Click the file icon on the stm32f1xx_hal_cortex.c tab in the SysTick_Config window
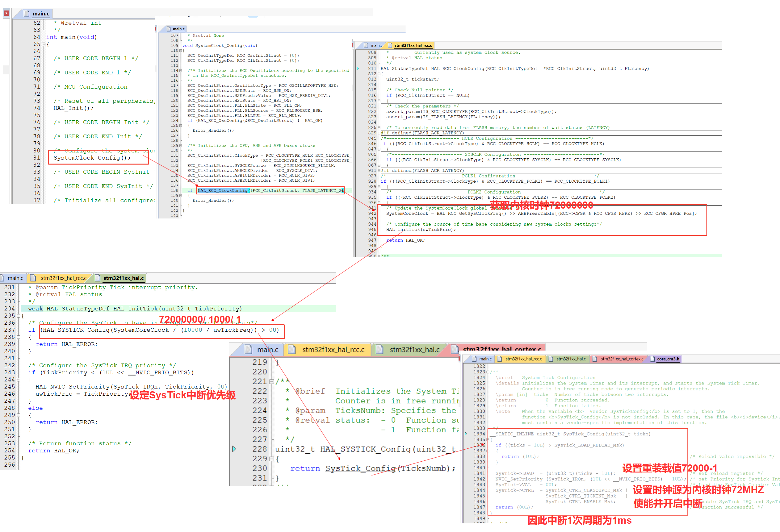The height and width of the screenshot is (532, 780). pyautogui.click(x=595, y=359)
